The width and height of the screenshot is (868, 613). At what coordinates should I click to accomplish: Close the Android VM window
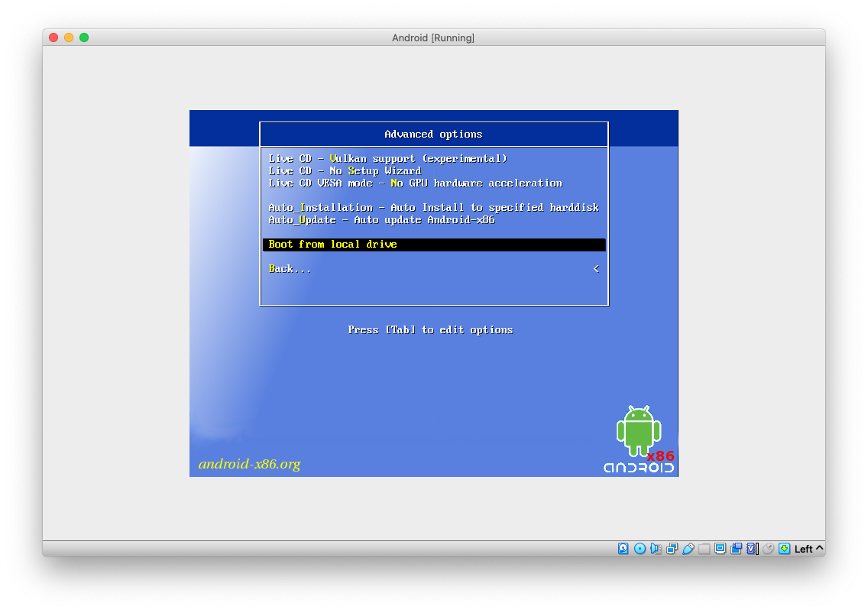coord(53,37)
